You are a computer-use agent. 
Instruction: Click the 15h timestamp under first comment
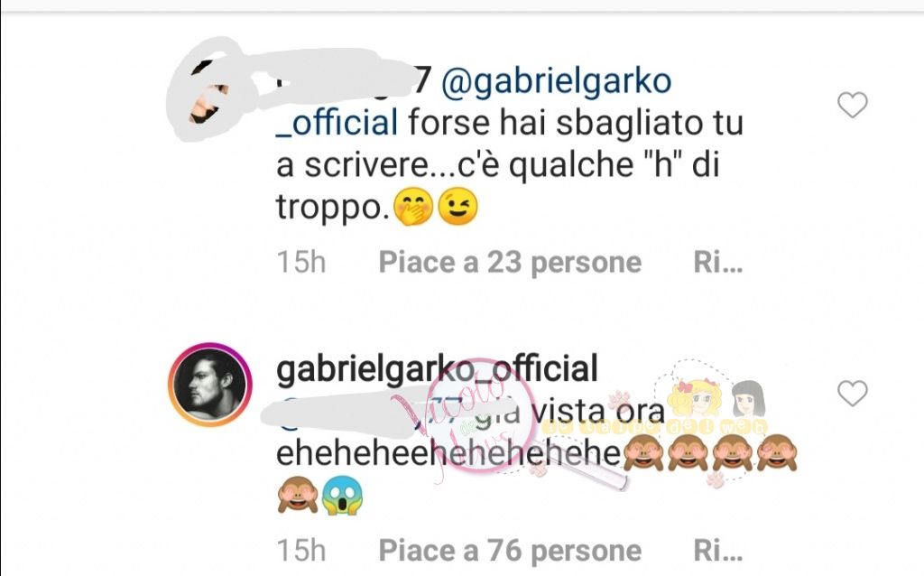click(x=301, y=263)
